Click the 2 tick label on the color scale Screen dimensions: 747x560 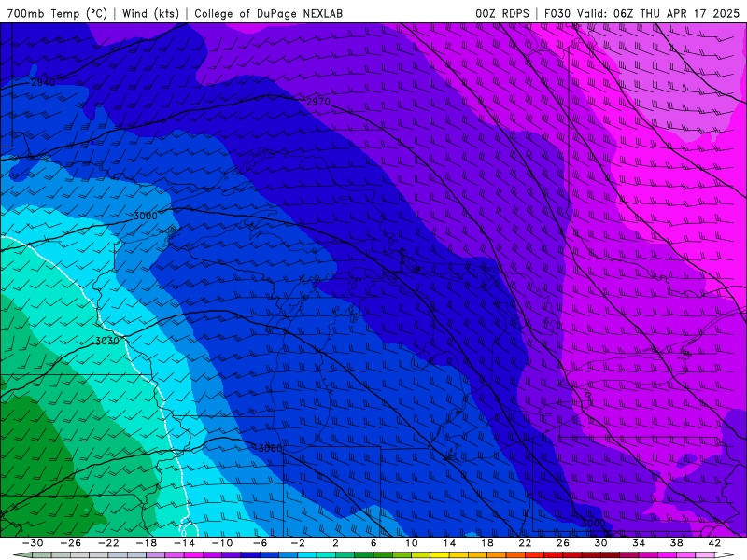click(335, 543)
